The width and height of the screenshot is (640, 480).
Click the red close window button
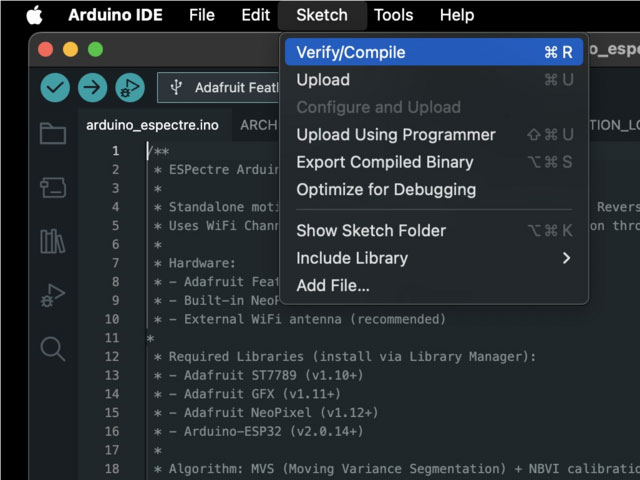[45, 50]
